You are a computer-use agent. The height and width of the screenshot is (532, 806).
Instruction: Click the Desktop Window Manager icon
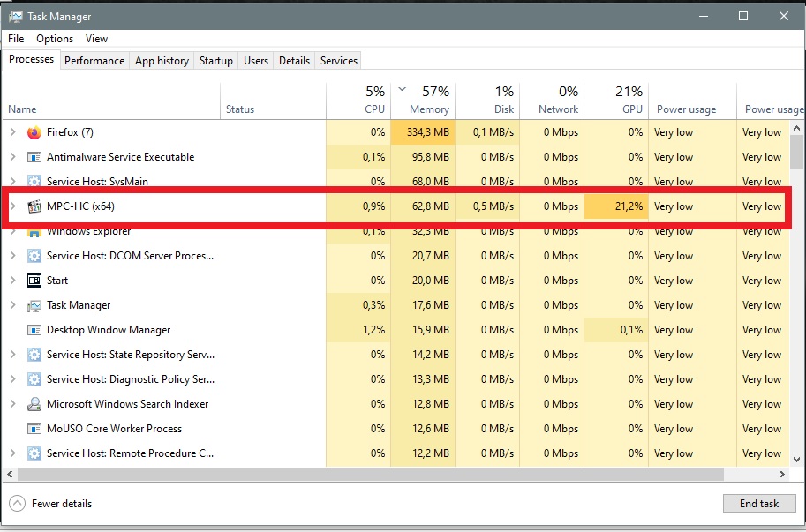pos(34,330)
